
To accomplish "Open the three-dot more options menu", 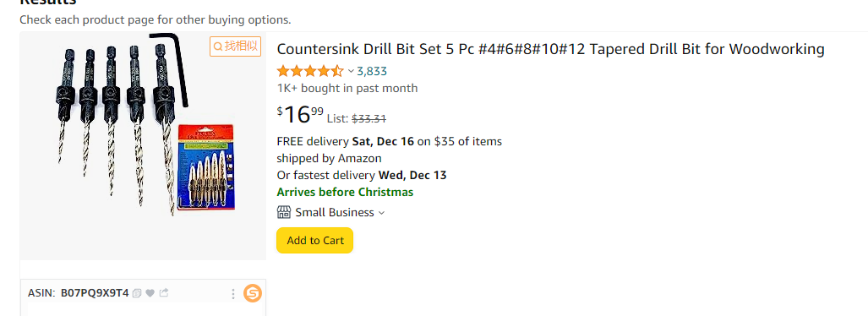I will pos(233,293).
